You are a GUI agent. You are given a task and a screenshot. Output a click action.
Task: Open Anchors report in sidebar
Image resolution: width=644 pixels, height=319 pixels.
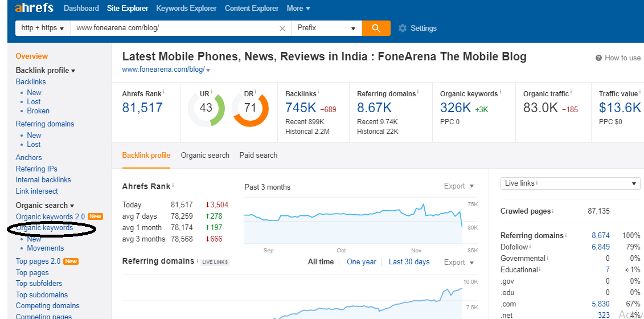pyautogui.click(x=28, y=157)
